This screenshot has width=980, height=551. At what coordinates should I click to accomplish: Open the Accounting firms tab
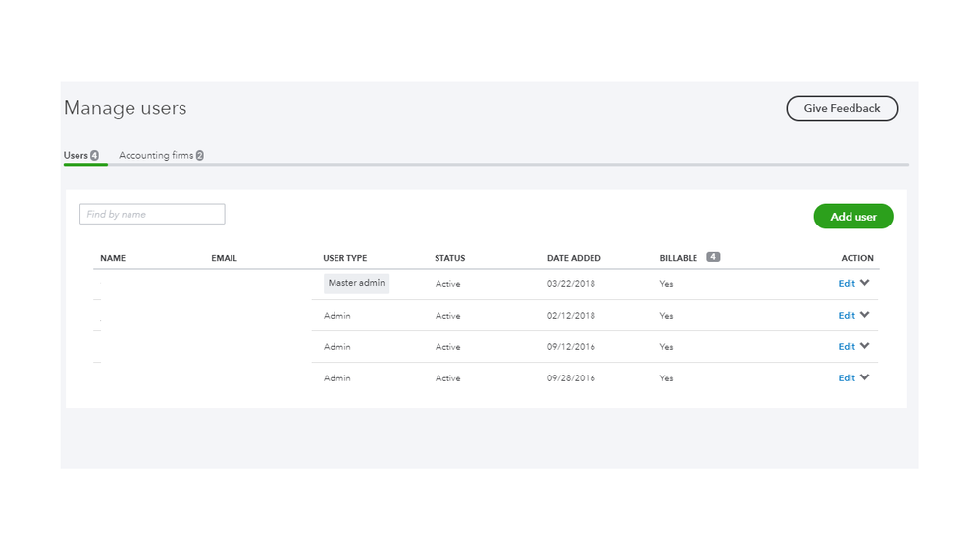(156, 156)
